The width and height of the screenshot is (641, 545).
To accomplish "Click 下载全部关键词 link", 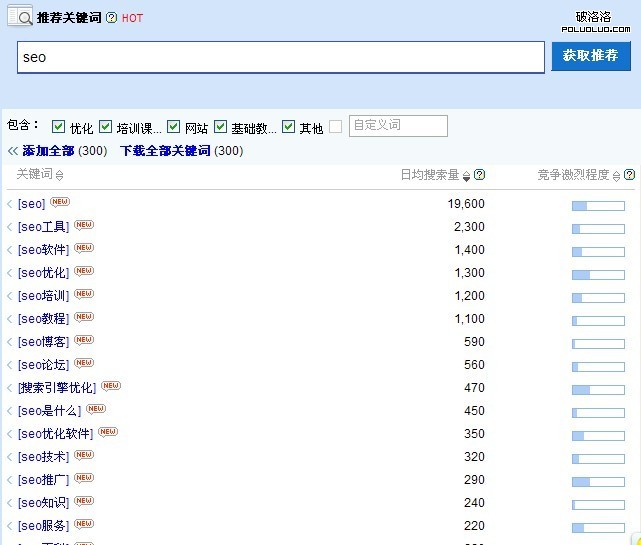I will tap(165, 151).
